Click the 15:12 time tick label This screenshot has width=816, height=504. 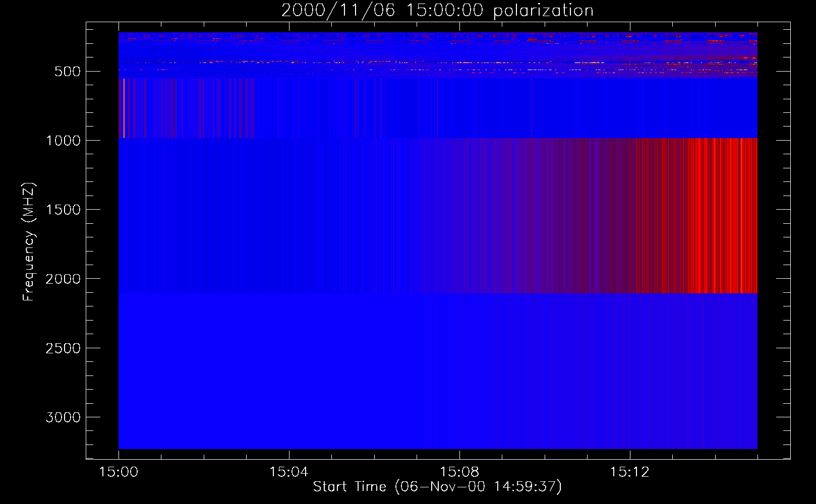tap(629, 472)
